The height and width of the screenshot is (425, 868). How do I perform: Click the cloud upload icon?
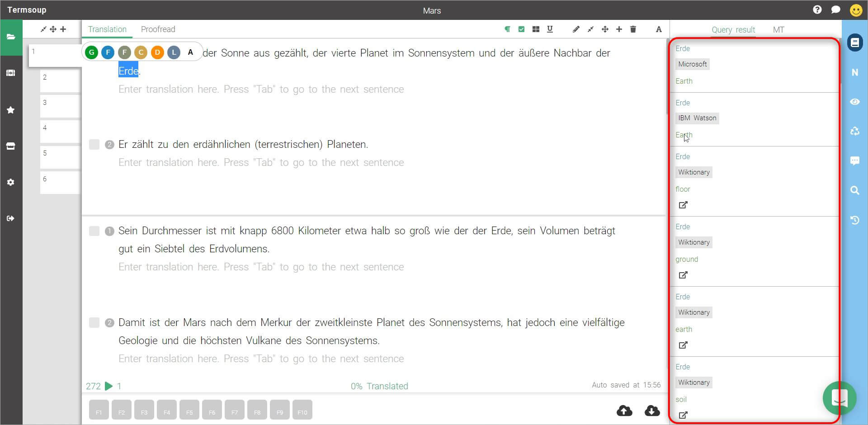[x=624, y=411]
